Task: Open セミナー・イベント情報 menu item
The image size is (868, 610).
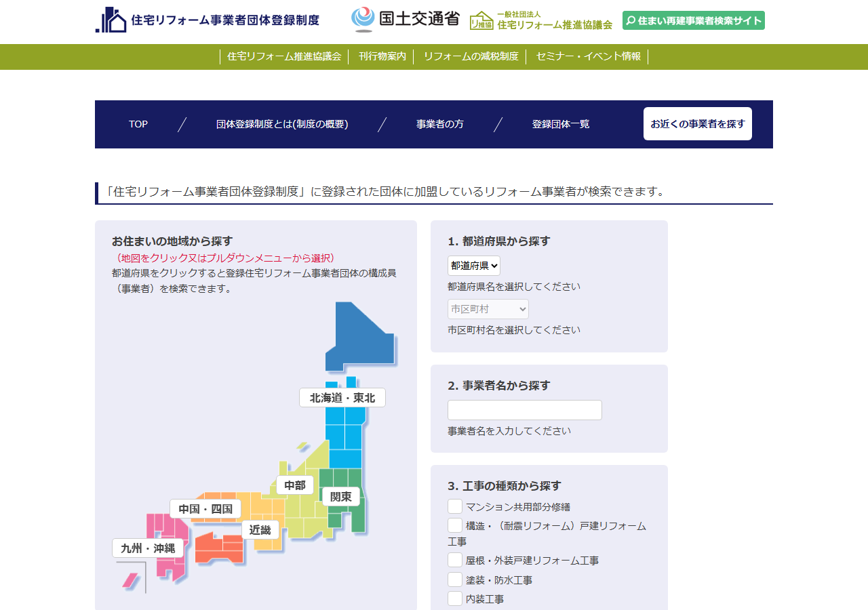Action: coord(589,56)
